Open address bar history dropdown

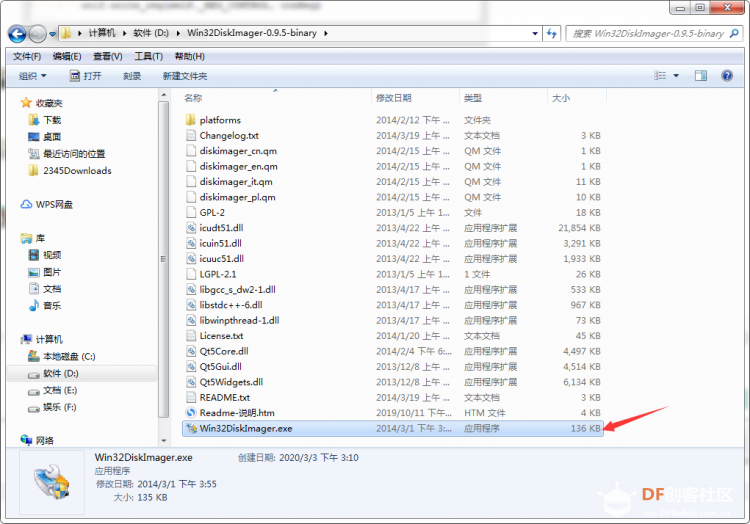click(535, 33)
